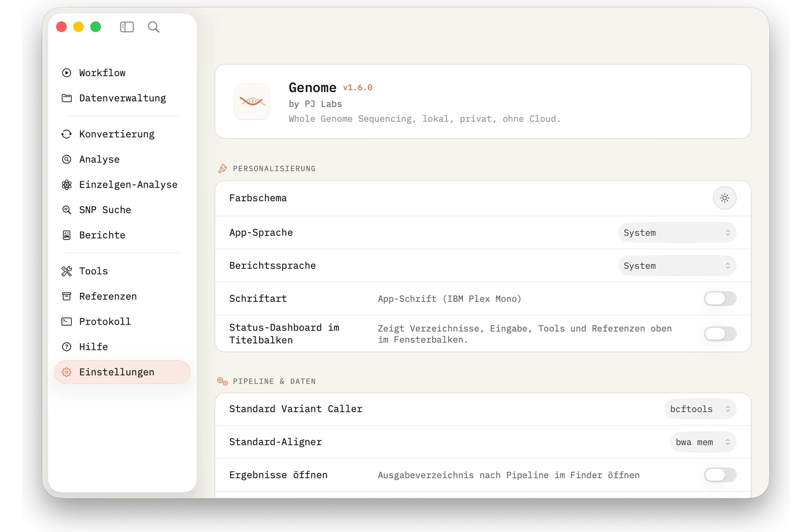This screenshot has width=812, height=532.
Task: Click the "Zeigt Verzeichnisse, Eingabe" description
Action: pyautogui.click(x=525, y=334)
